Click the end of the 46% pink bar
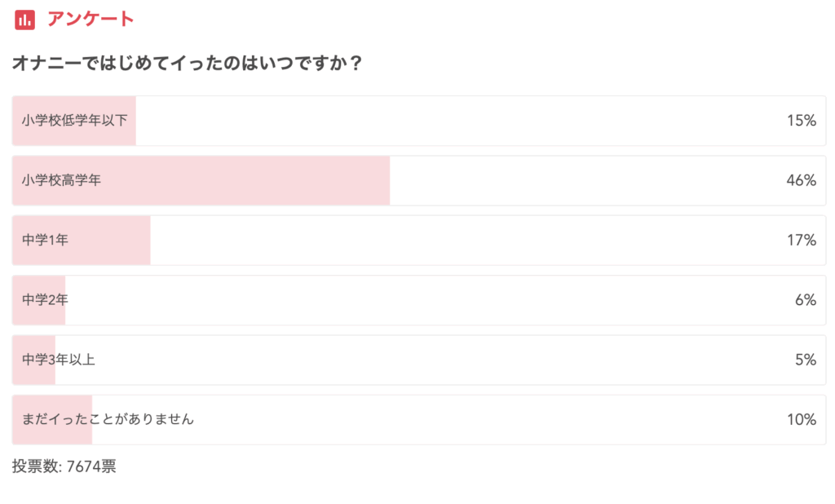Screen dimensions: 835x504 [x=387, y=180]
